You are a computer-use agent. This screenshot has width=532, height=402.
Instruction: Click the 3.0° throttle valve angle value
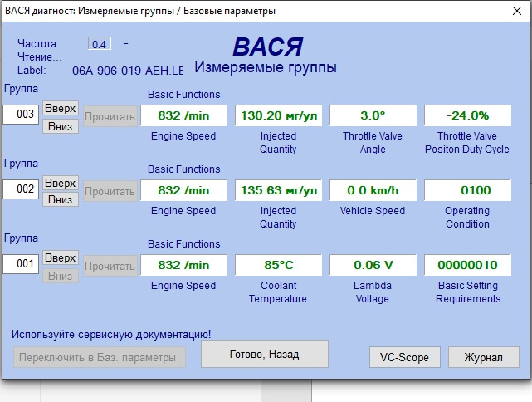[373, 115]
